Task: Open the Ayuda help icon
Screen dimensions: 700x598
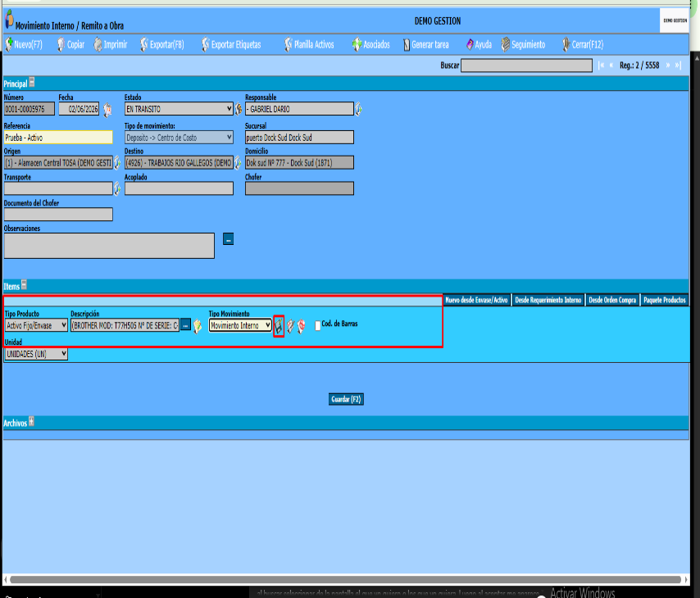Action: [470, 44]
